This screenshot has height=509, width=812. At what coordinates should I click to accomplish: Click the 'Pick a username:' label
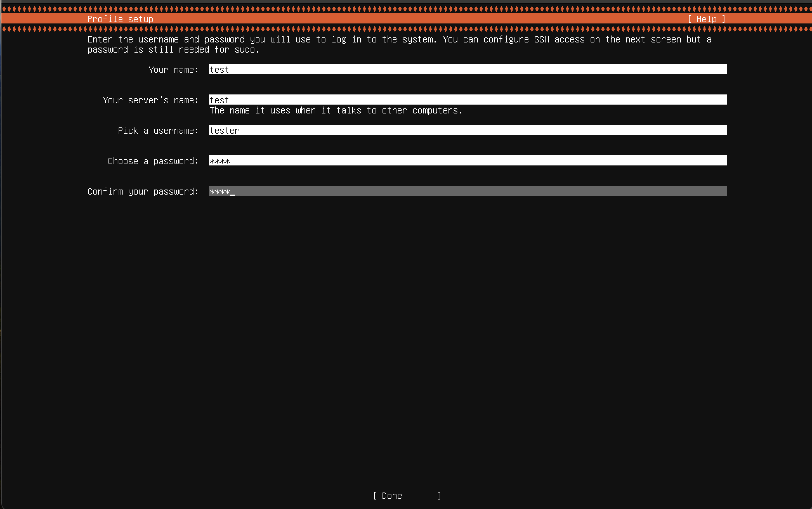click(158, 131)
